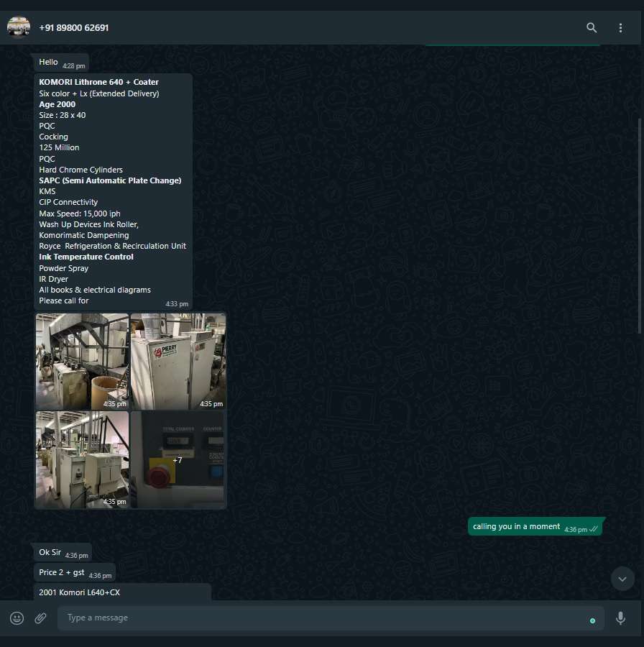Screen dimensions: 644x647
Task: Select the 'Ok Sir' message
Action: pos(63,553)
